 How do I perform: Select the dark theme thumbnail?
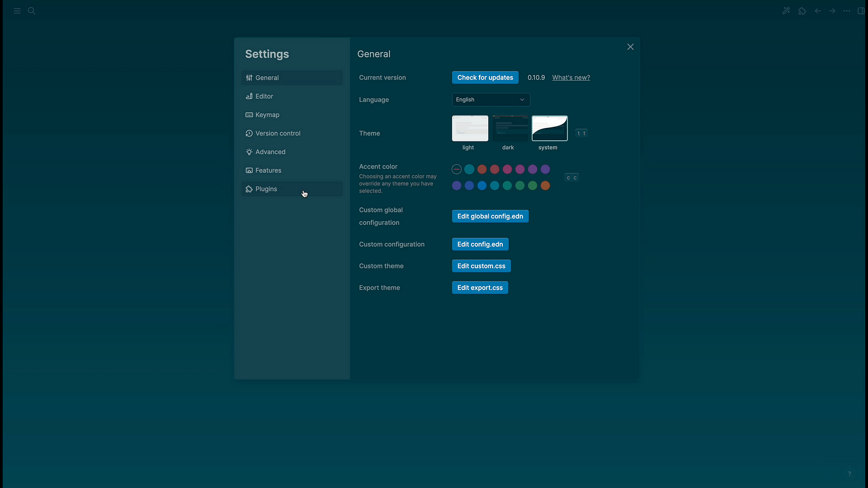tap(509, 129)
